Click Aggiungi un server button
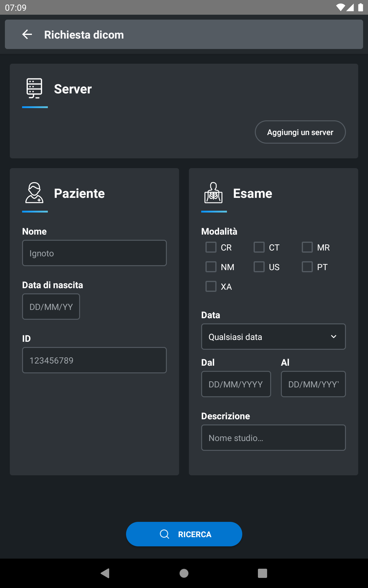 click(300, 132)
